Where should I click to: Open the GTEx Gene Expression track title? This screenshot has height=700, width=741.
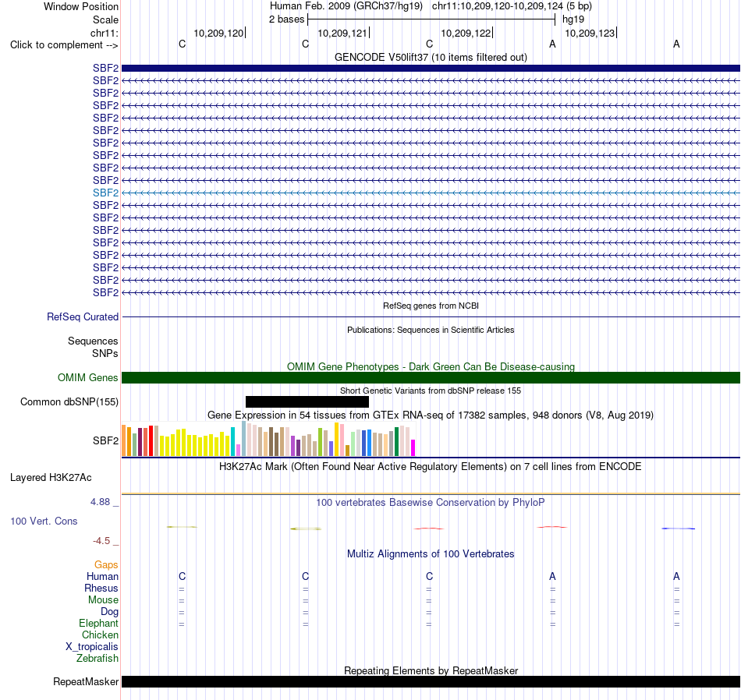coord(431,415)
